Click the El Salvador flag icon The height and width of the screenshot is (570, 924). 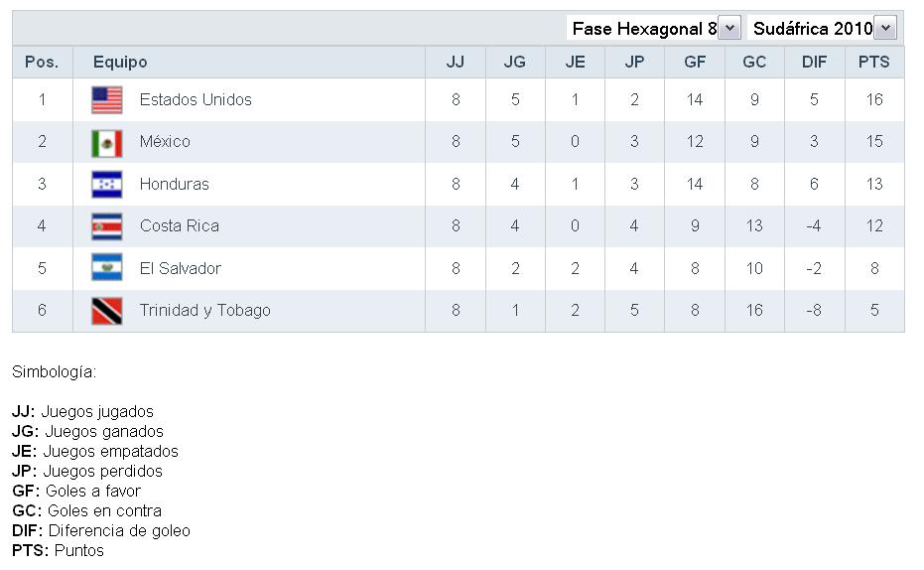107,268
